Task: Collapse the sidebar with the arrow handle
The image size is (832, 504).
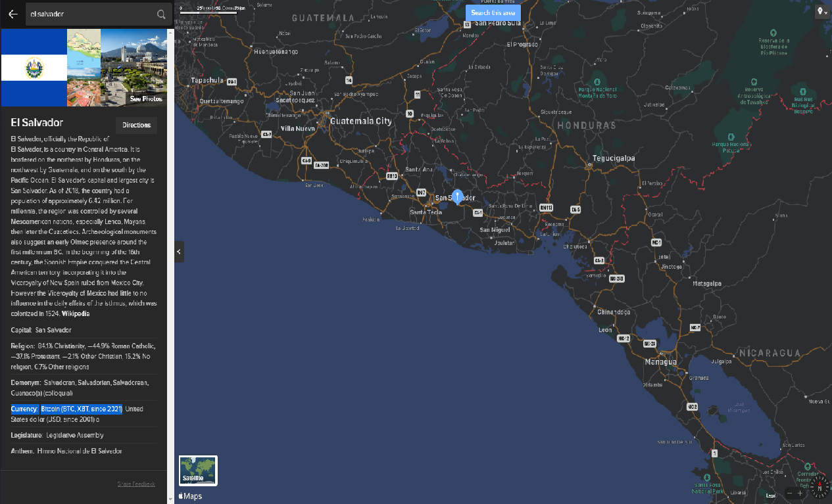Action: (179, 251)
